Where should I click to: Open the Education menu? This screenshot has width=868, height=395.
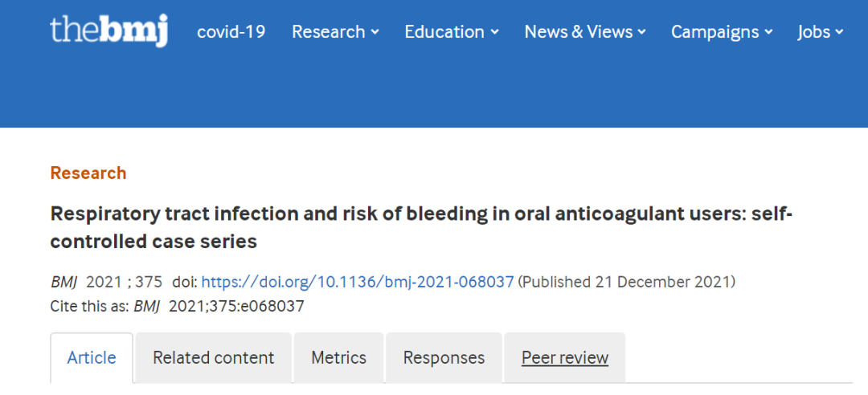click(x=444, y=32)
